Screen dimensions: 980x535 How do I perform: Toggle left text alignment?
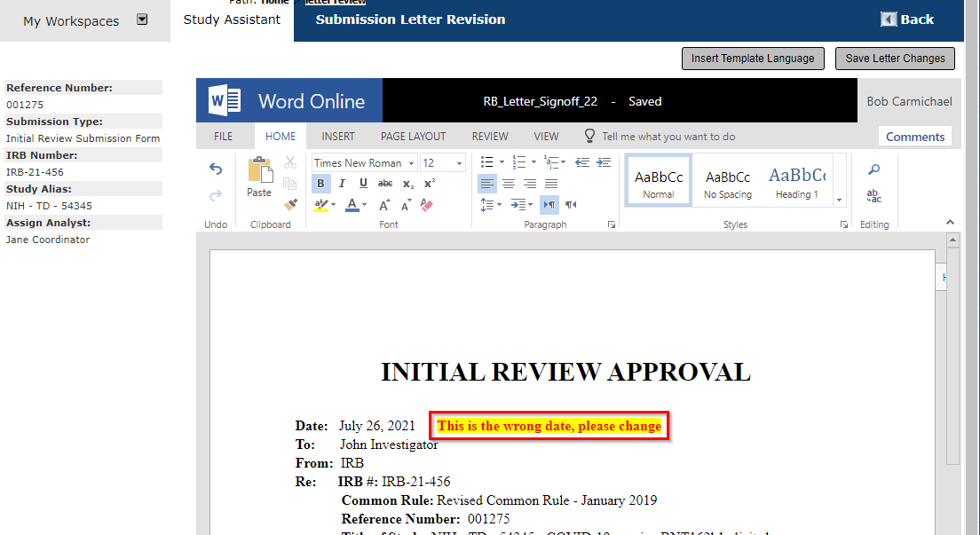[x=487, y=184]
